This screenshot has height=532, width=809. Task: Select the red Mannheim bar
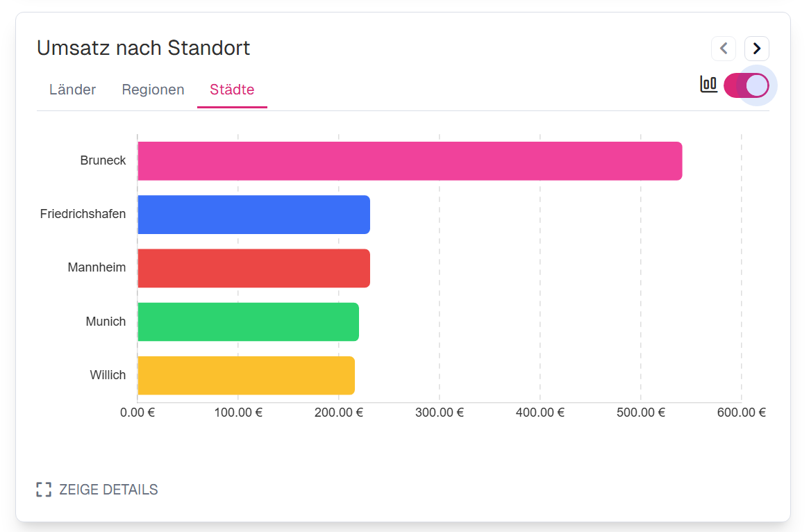click(x=253, y=268)
